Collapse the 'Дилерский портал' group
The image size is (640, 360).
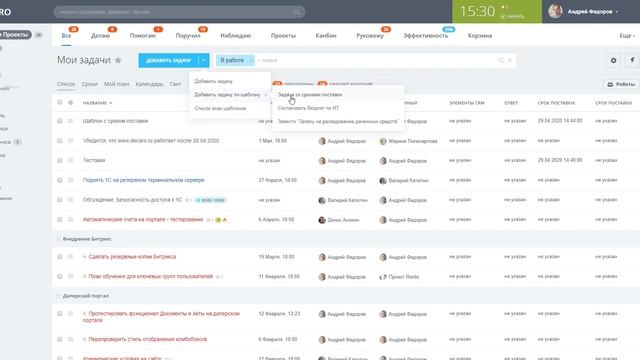coord(58,296)
